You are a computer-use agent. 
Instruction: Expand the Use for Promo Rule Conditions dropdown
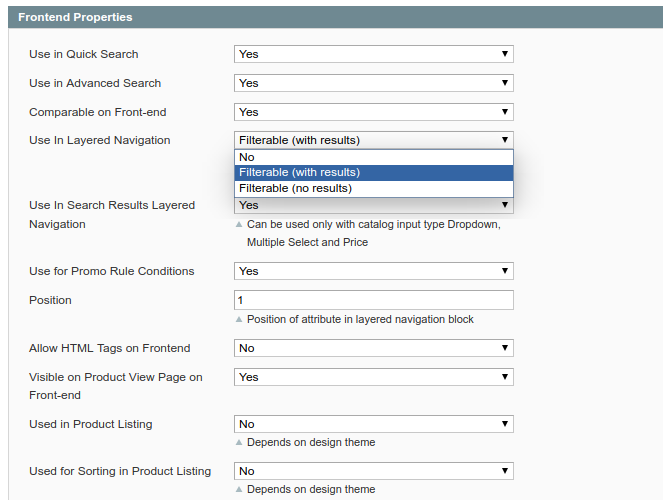374,271
